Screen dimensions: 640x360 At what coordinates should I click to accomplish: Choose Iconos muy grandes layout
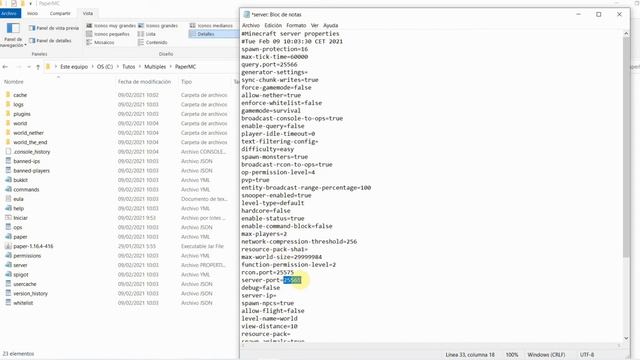pyautogui.click(x=111, y=26)
